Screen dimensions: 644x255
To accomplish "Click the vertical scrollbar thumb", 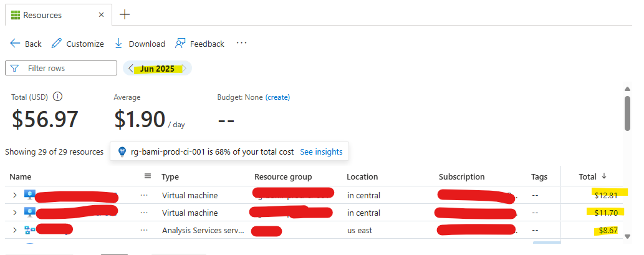I will click(627, 113).
